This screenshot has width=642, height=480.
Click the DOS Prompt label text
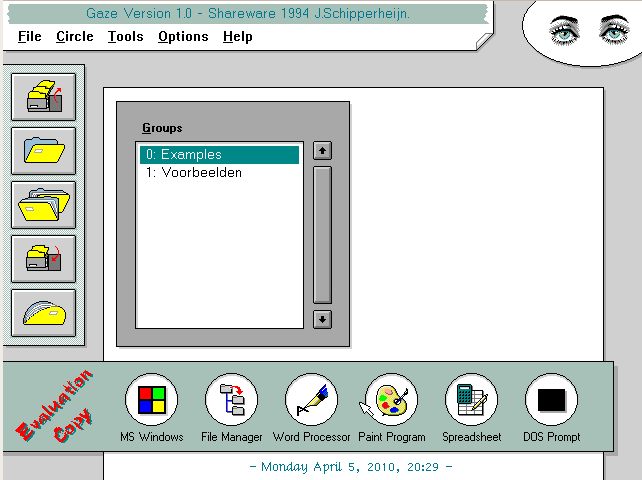coord(552,437)
